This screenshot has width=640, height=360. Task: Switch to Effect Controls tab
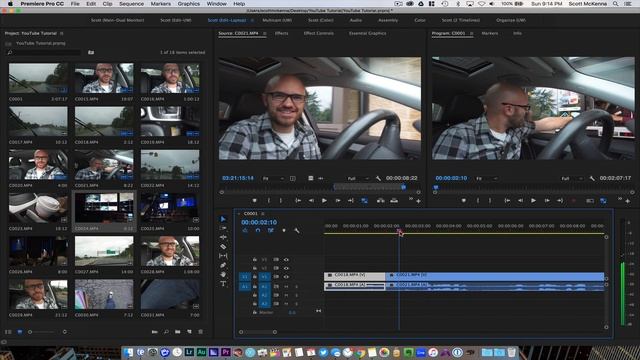[x=318, y=33]
